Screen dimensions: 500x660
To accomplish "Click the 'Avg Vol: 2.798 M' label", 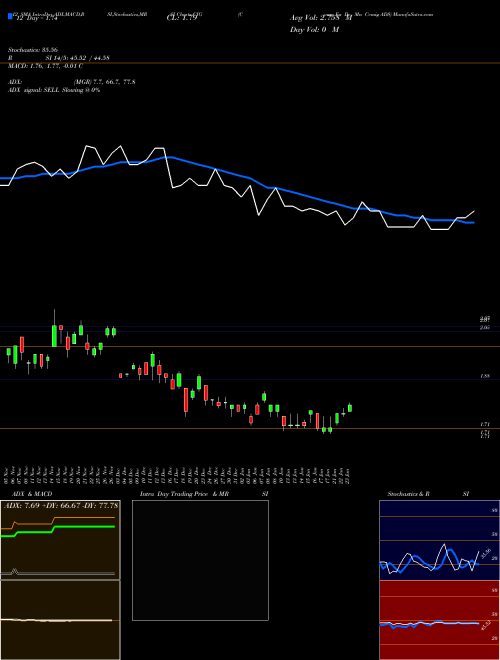I will click(x=321, y=19).
